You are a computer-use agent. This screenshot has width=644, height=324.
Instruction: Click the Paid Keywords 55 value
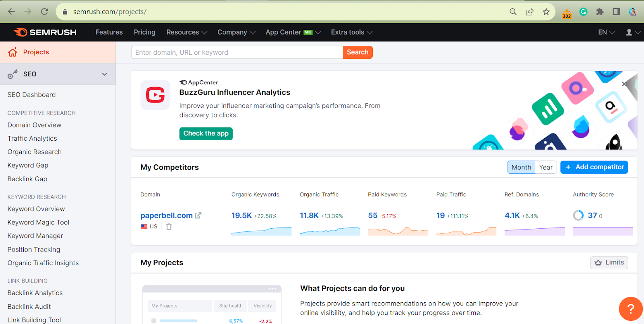373,215
